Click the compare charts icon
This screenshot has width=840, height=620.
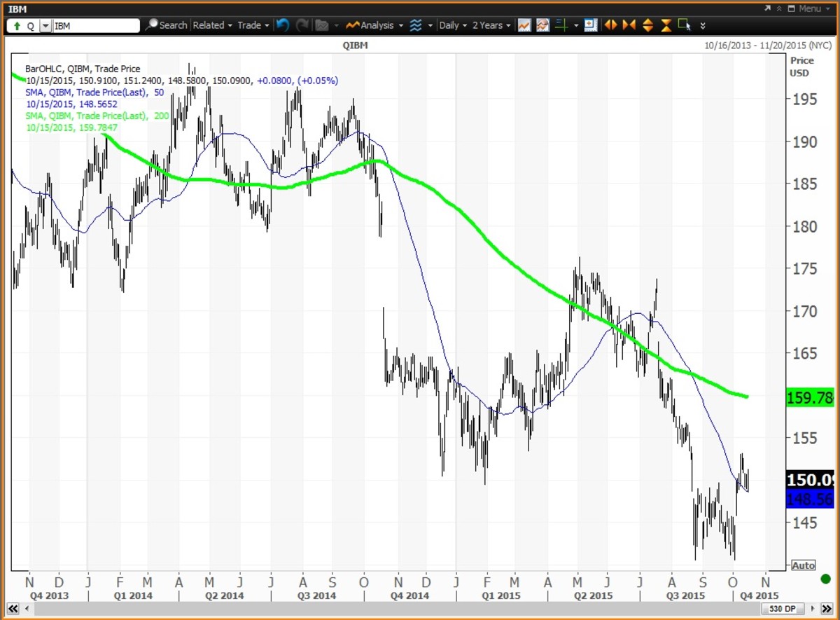[x=542, y=25]
